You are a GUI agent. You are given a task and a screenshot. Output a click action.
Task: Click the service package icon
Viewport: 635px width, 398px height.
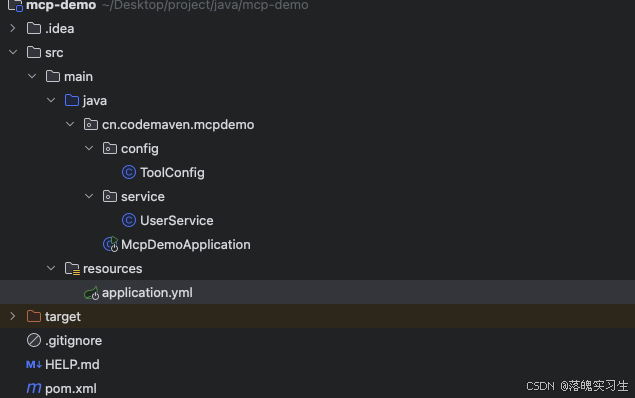pos(110,196)
